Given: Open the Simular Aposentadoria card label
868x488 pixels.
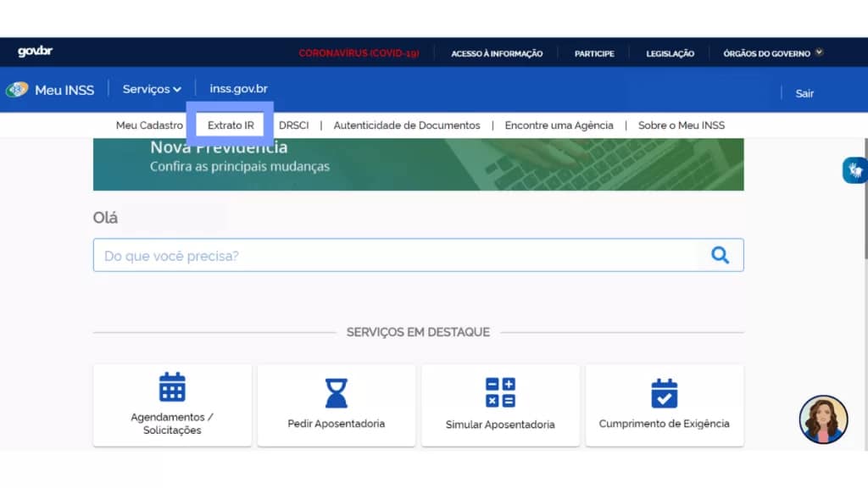Looking at the screenshot, I should click(500, 424).
